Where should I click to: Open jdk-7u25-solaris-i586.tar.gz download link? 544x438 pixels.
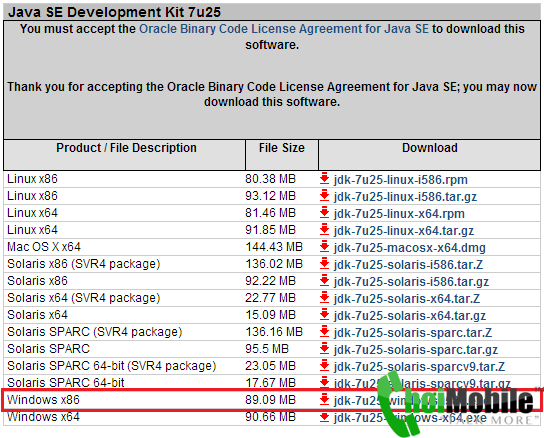pyautogui.click(x=411, y=281)
